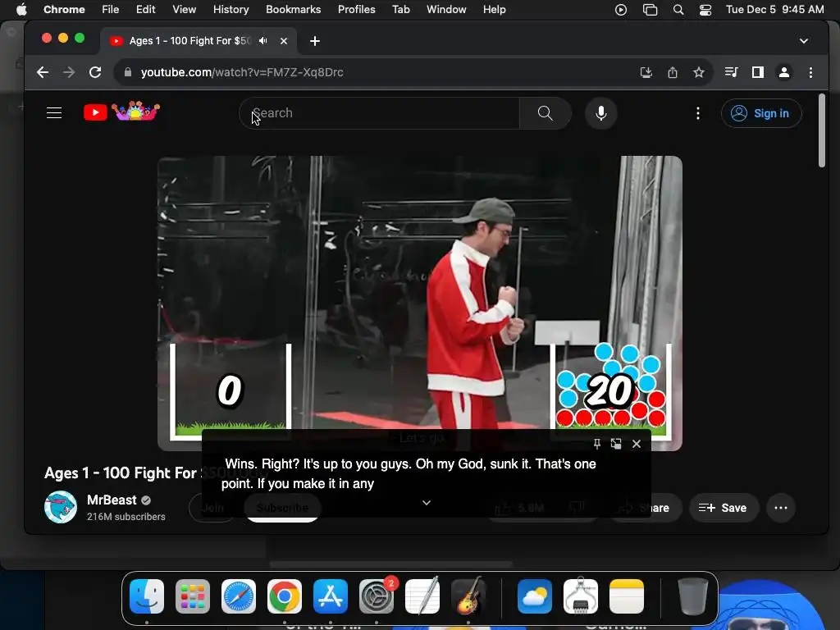This screenshot has width=840, height=630.
Task: Open Safari from the Dock
Action: click(x=239, y=596)
